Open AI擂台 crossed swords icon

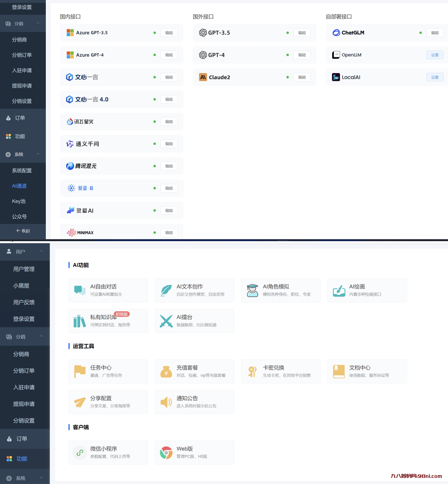pyautogui.click(x=166, y=321)
